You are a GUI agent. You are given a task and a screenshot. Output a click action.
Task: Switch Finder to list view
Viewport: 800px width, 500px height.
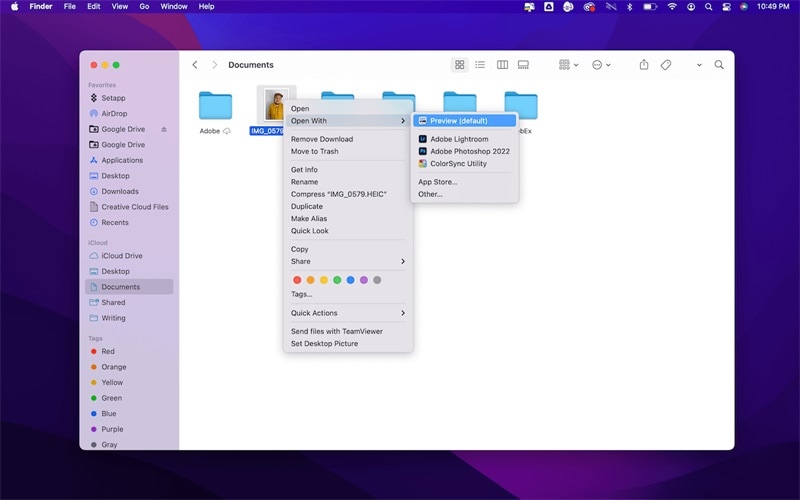point(480,65)
